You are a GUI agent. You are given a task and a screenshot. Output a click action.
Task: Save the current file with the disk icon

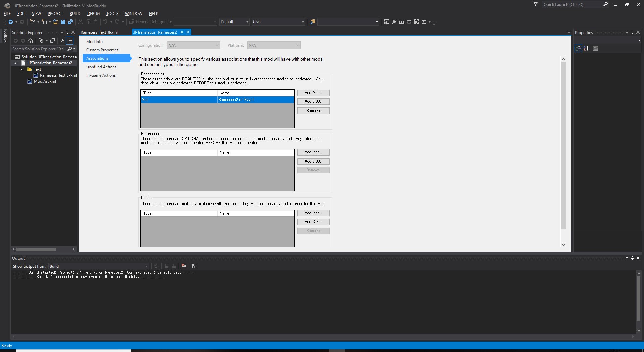point(63,22)
